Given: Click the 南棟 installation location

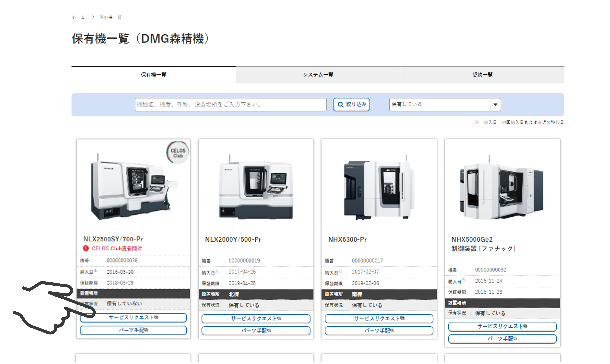Looking at the screenshot, I should tap(357, 294).
